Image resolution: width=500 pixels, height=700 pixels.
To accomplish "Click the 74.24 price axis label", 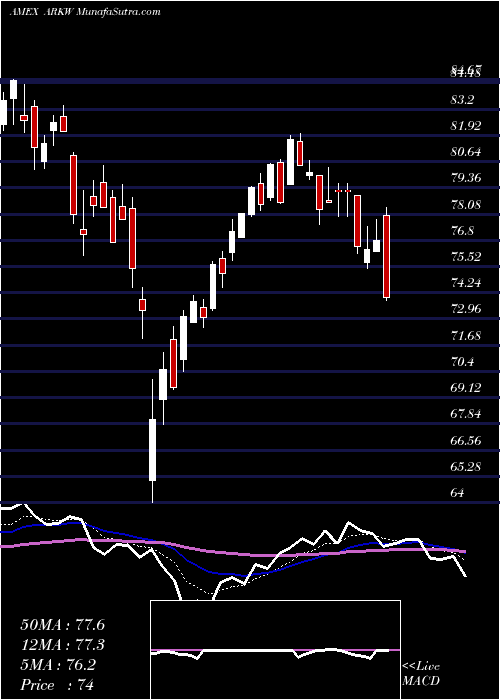I will (x=467, y=283).
